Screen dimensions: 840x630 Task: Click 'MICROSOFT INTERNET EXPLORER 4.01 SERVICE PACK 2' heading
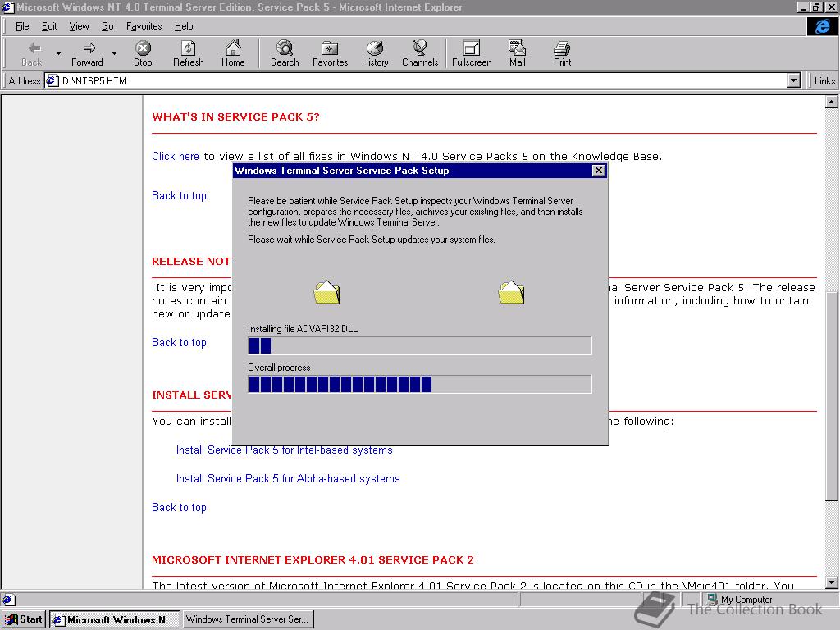tap(313, 559)
